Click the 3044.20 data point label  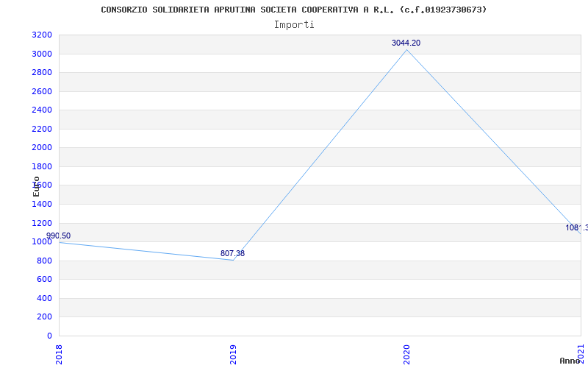(x=406, y=43)
